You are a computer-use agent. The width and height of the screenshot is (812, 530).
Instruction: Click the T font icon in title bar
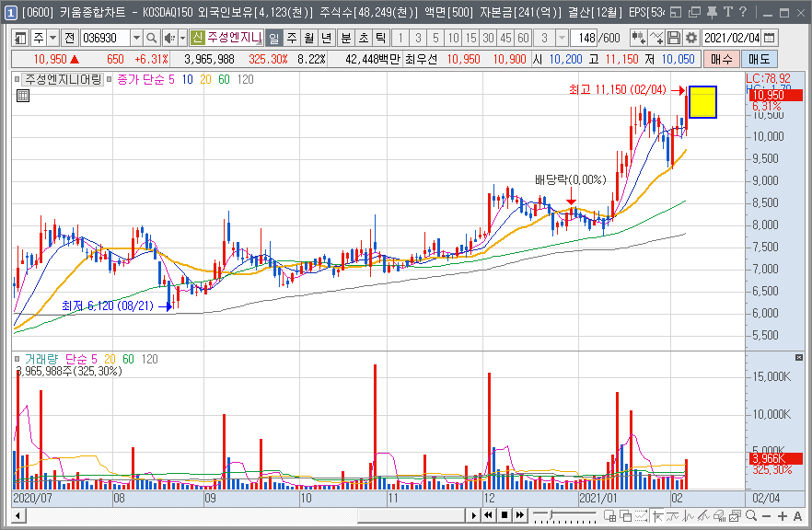(727, 13)
